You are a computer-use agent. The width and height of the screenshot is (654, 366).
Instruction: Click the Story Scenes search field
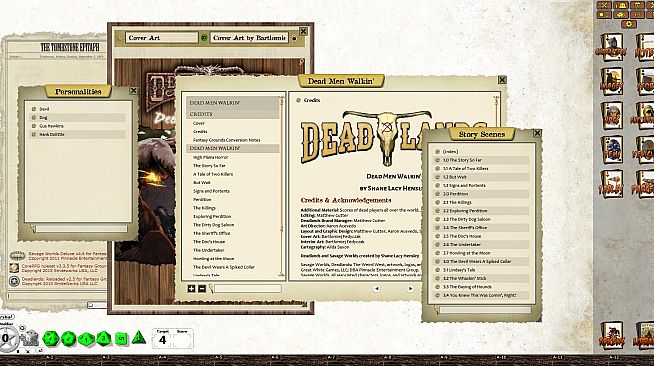(485, 310)
